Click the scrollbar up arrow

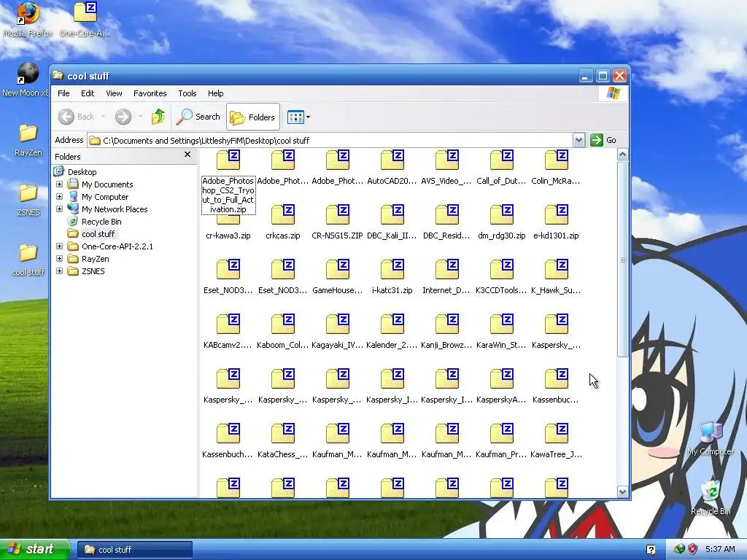click(x=623, y=155)
